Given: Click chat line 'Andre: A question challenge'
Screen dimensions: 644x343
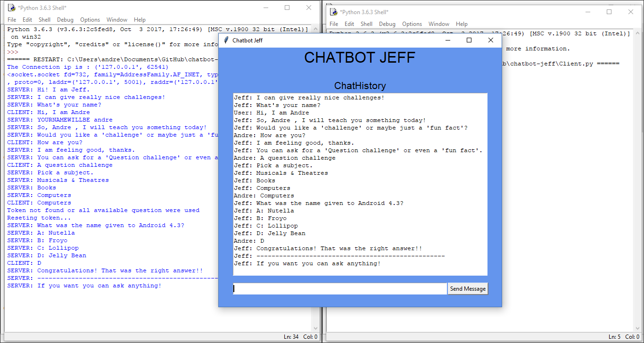Looking at the screenshot, I should tap(285, 158).
